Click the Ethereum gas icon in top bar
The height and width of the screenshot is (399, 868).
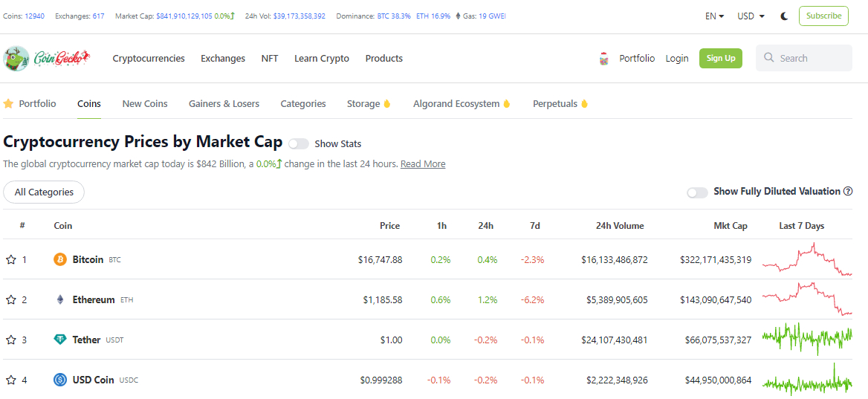point(458,16)
